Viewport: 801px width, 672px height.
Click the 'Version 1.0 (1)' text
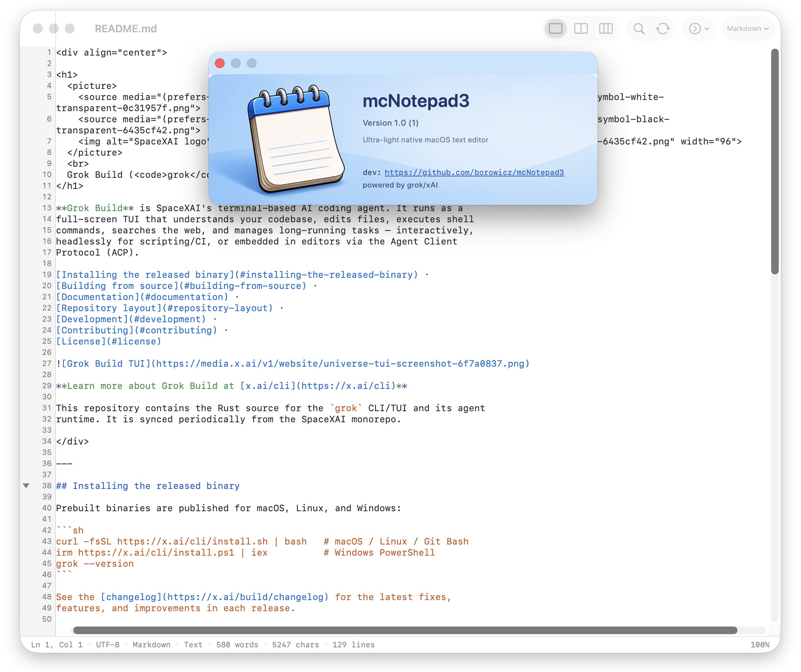pyautogui.click(x=390, y=123)
